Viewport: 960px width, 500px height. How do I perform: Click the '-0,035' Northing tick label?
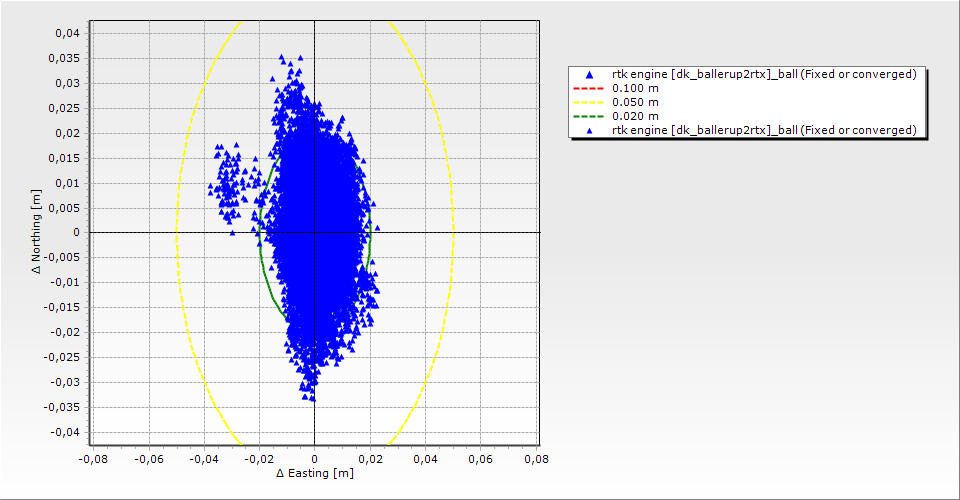pos(62,407)
